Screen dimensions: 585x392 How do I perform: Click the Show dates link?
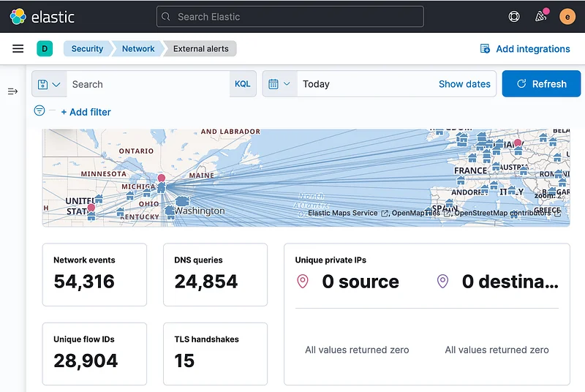click(464, 84)
